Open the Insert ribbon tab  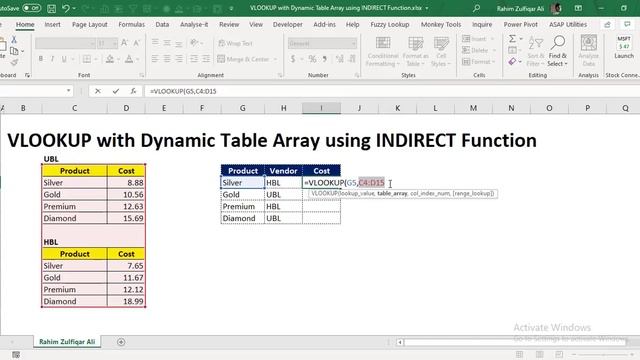point(52,24)
